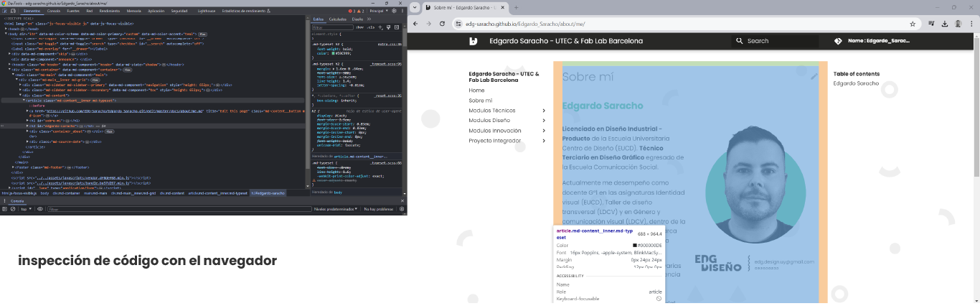Toggle the console sidebar icon

pyautogui.click(x=4, y=209)
